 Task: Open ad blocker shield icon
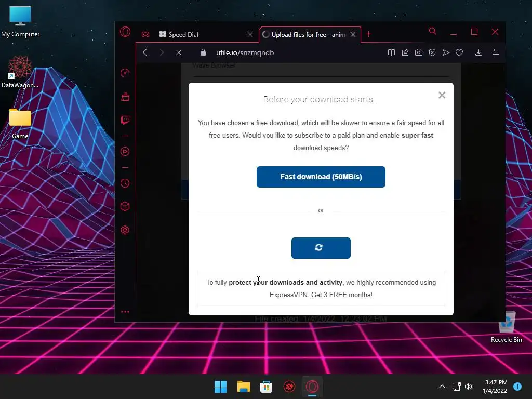432,52
